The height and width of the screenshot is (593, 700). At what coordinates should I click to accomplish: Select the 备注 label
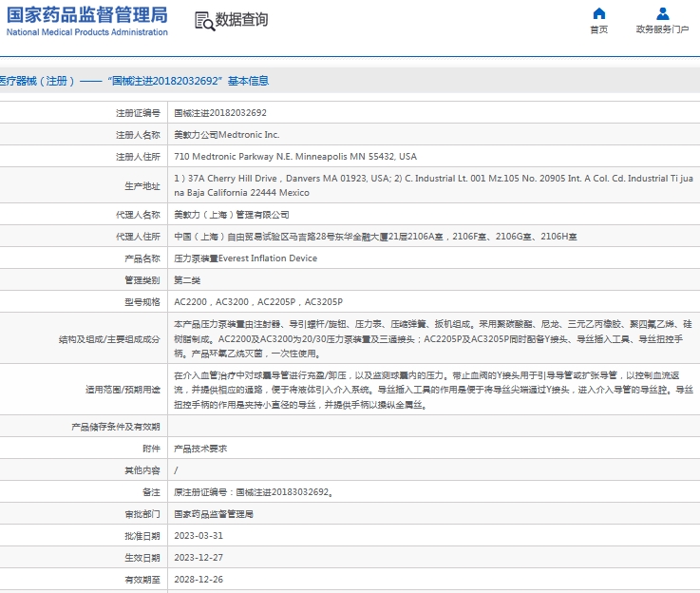tap(151, 492)
